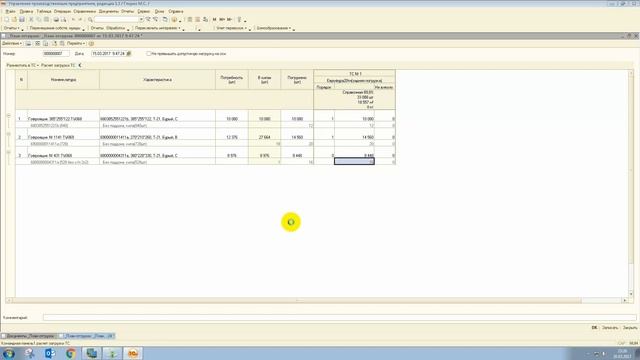Collapse row 2 group in the table
Viewport: 640px width, 360px height.
[9, 134]
